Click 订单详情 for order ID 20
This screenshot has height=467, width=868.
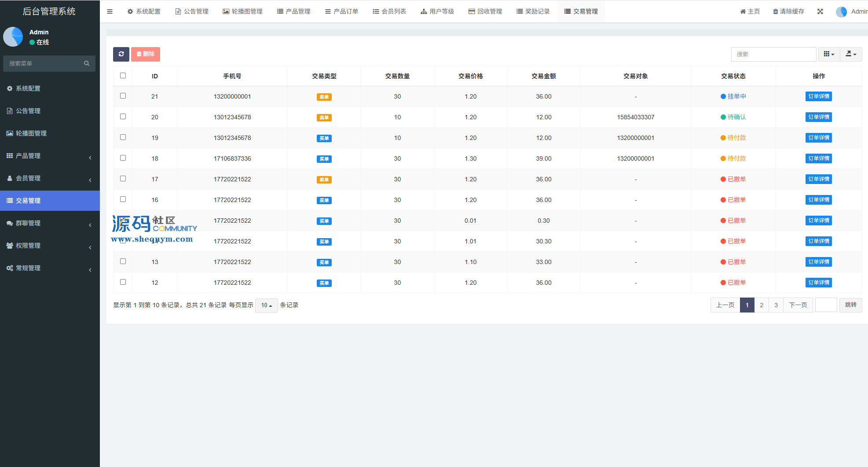point(818,117)
